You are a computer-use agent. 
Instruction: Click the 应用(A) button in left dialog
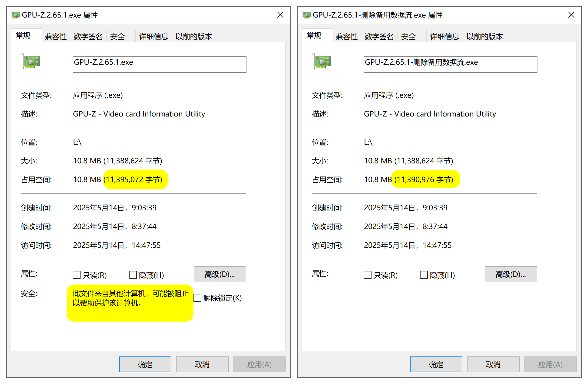[259, 364]
